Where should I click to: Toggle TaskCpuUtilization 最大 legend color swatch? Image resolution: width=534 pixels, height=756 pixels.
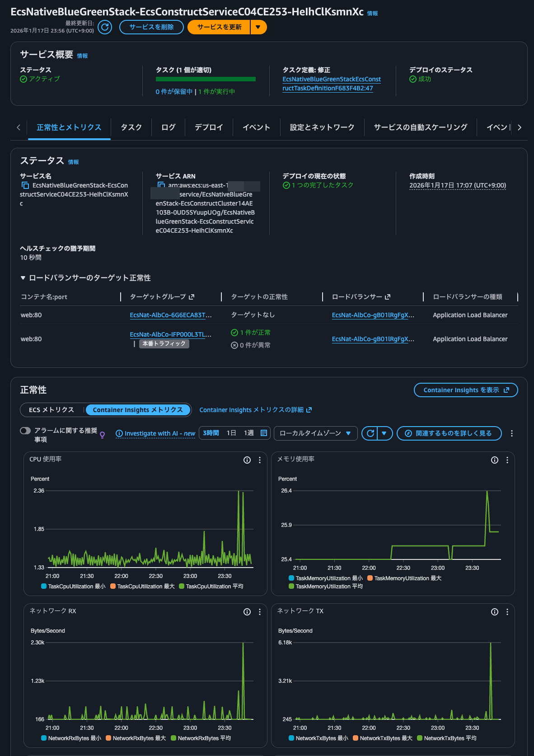113,587
